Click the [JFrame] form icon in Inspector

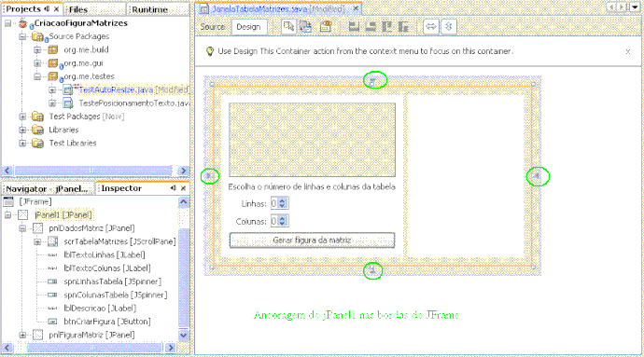[8, 201]
